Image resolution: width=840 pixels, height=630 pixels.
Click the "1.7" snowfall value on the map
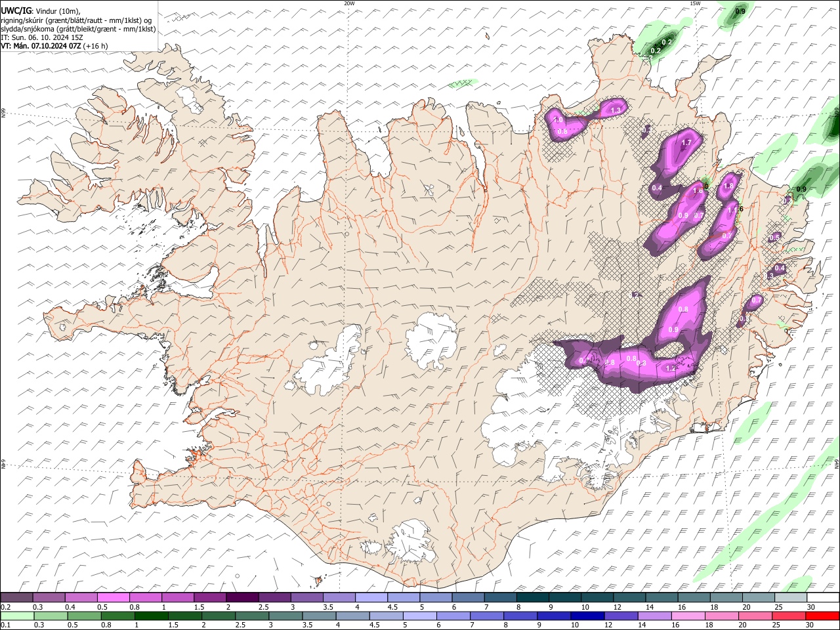pos(686,142)
